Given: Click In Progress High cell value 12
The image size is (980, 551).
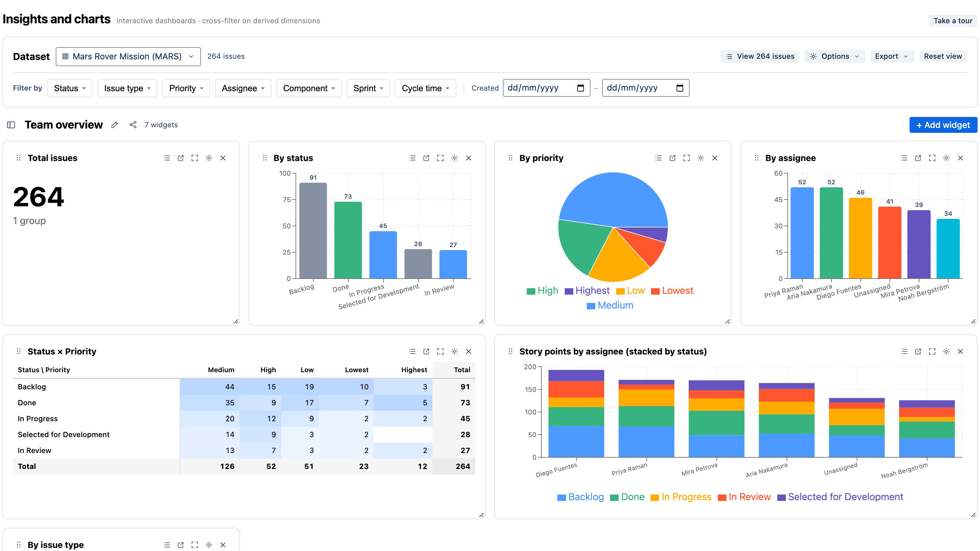Looking at the screenshot, I should point(260,419).
